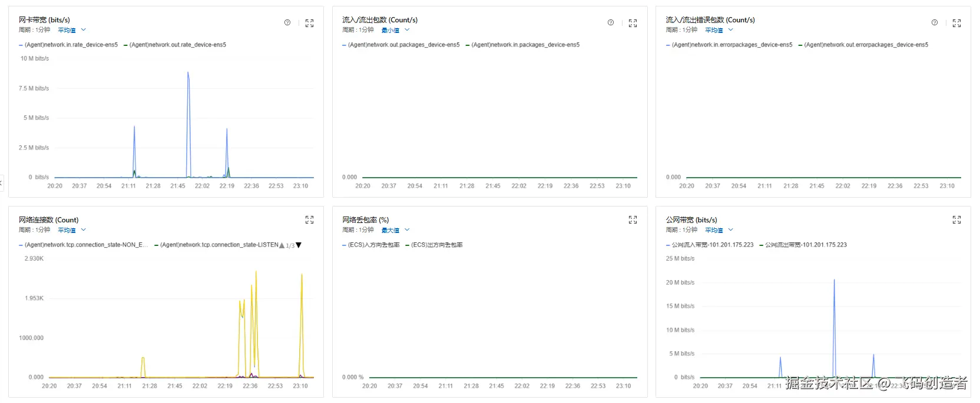Image resolution: width=980 pixels, height=403 pixels.
Task: Click the 15 M bits/s axis label in 公网带宽
Action: pos(680,306)
